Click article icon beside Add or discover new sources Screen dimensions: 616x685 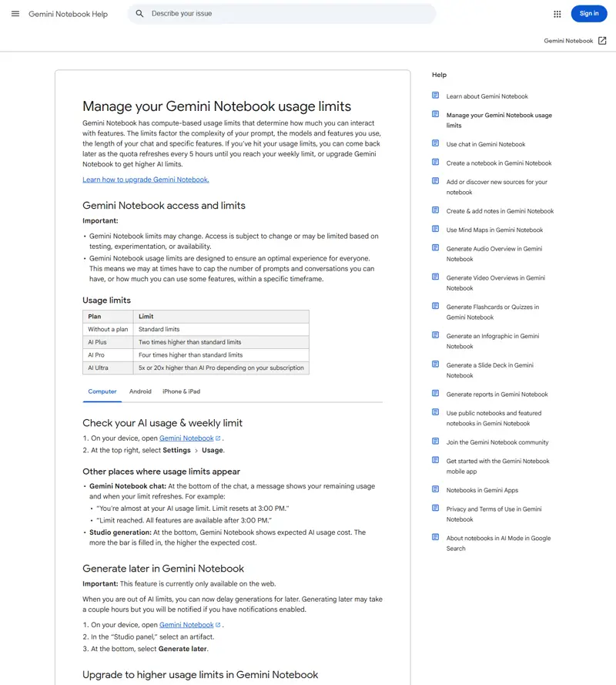click(x=435, y=181)
